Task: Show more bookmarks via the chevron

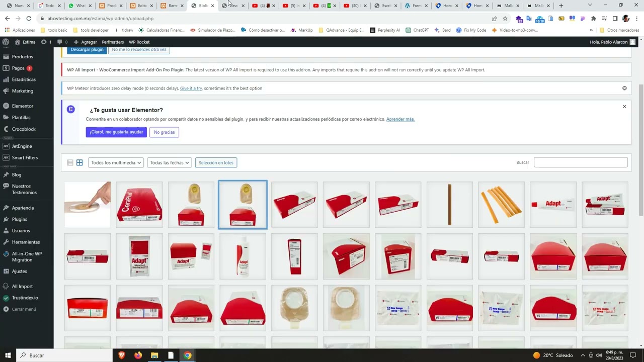Action: [x=591, y=30]
